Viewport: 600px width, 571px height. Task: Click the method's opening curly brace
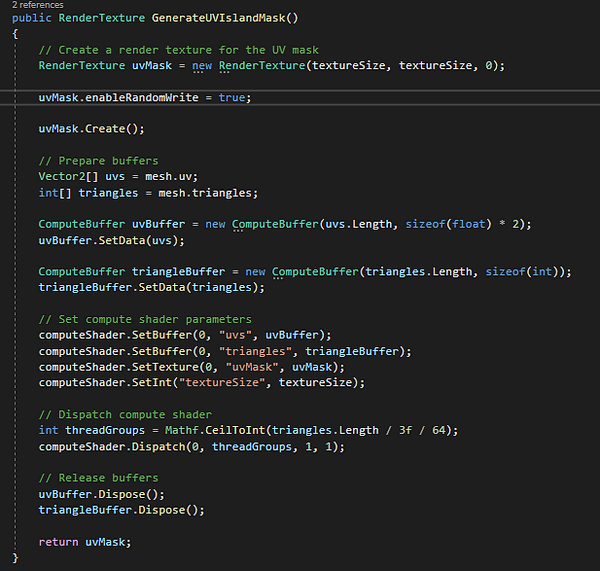coord(15,34)
